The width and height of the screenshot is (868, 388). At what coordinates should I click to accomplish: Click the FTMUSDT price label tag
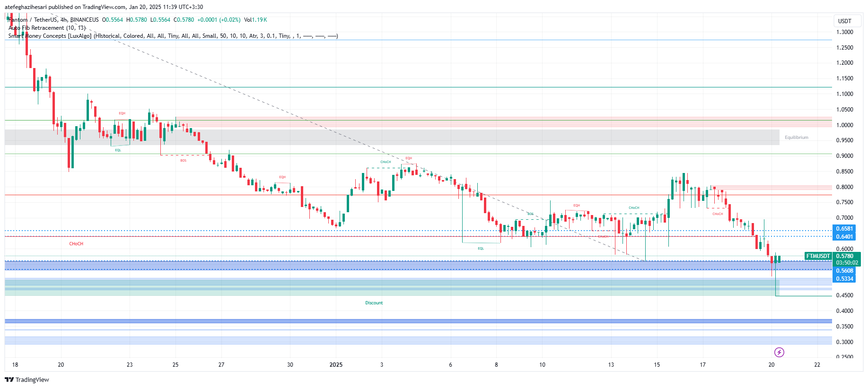coord(818,256)
